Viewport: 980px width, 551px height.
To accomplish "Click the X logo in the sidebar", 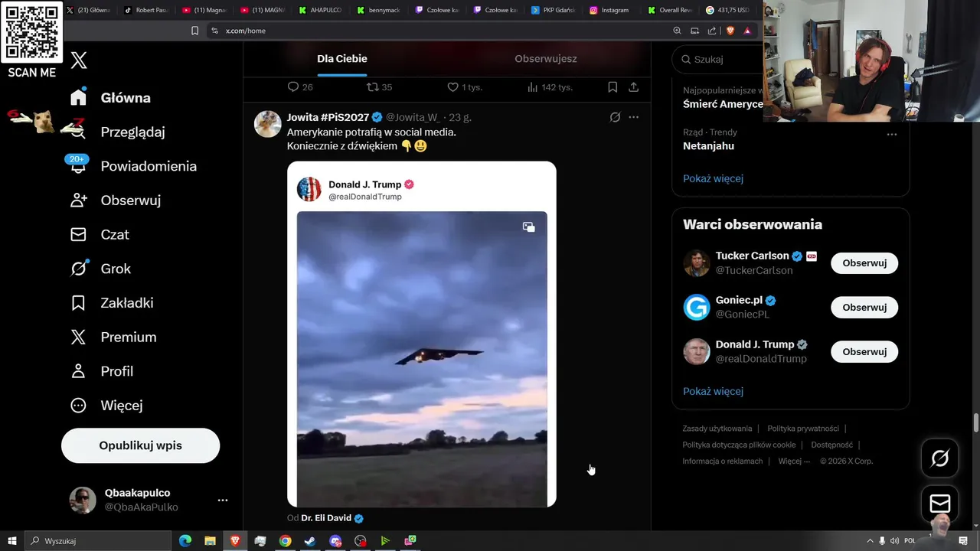I will pyautogui.click(x=79, y=60).
